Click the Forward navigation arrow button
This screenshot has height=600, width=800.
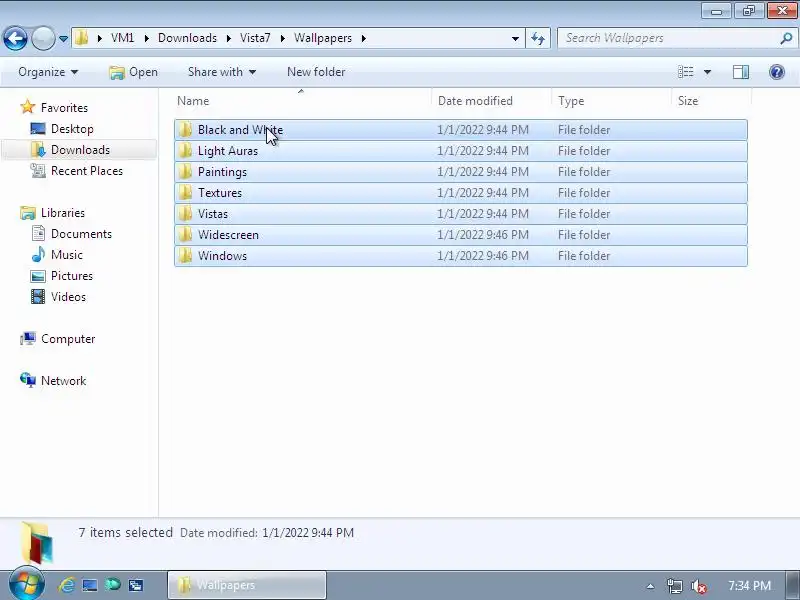[43, 38]
